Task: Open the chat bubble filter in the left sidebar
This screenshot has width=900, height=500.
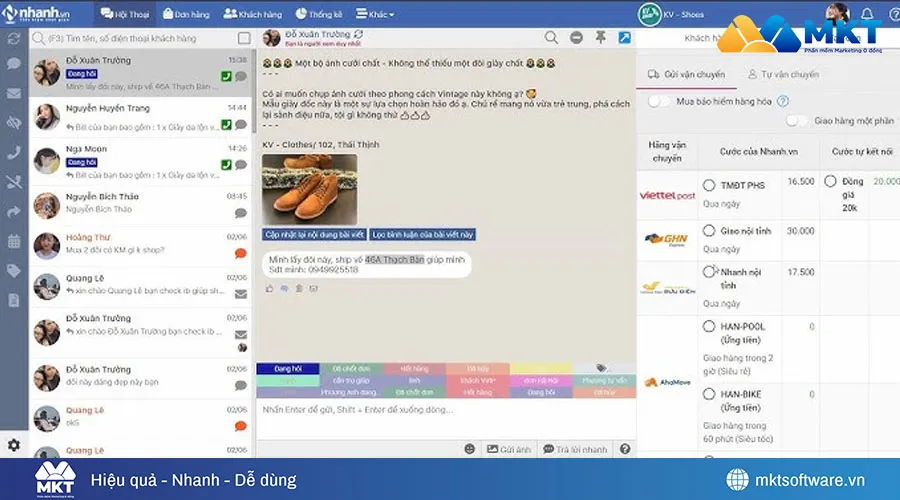Action: click(14, 64)
